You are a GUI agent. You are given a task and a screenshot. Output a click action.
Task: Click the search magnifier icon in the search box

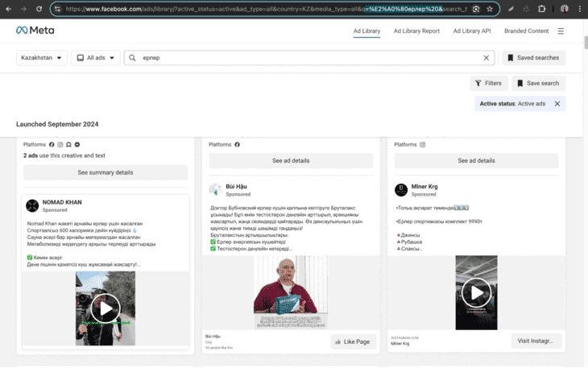pos(132,58)
